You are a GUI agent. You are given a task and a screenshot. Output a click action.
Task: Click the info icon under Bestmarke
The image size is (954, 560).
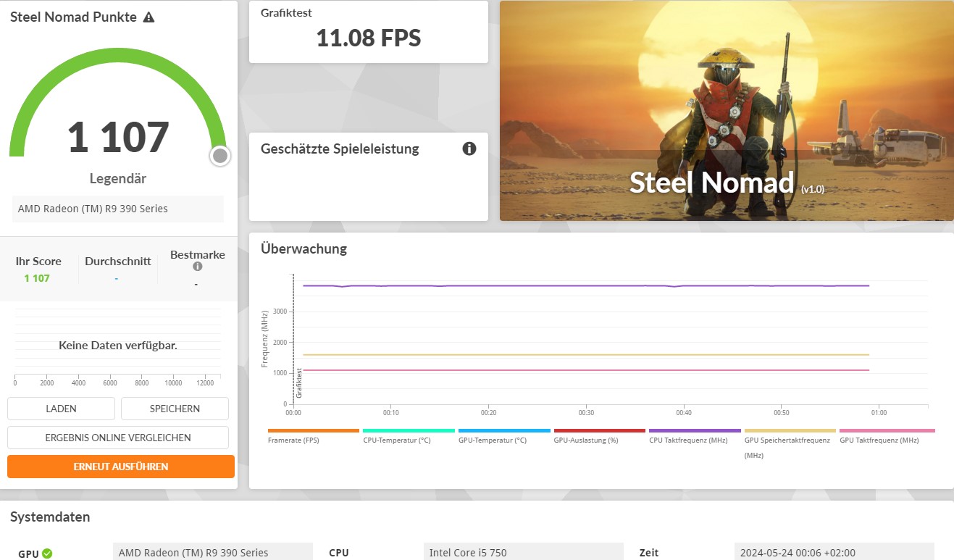pos(197,267)
